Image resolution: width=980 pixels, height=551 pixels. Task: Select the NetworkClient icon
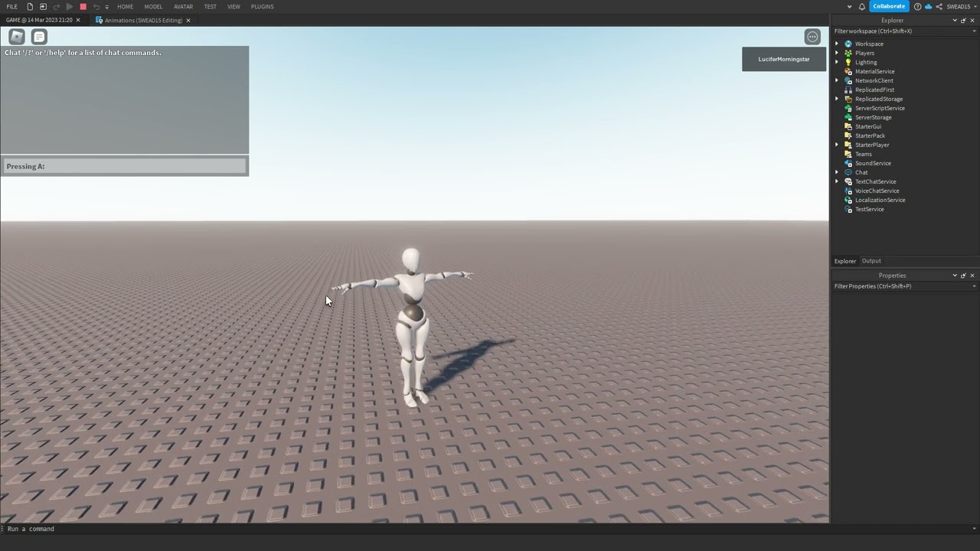click(x=848, y=80)
